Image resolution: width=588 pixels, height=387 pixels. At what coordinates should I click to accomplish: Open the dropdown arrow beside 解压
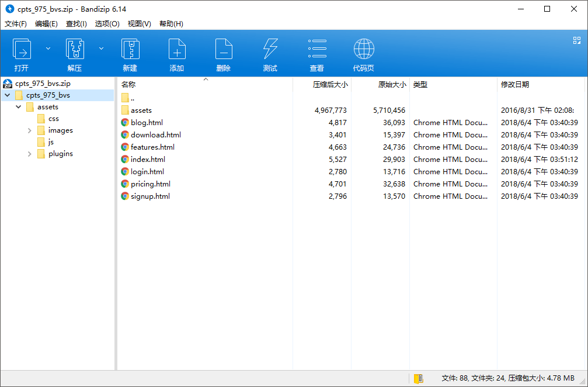(102, 49)
